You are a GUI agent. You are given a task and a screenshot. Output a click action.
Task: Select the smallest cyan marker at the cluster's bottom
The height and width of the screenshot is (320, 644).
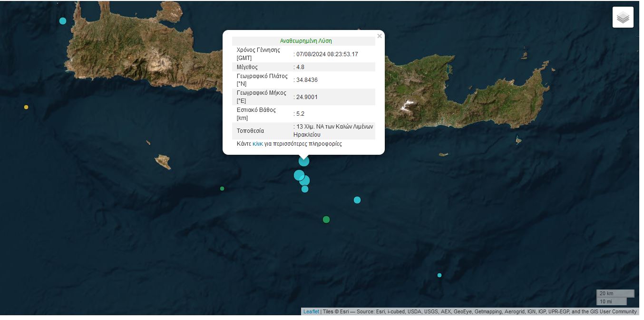pyautogui.click(x=305, y=190)
